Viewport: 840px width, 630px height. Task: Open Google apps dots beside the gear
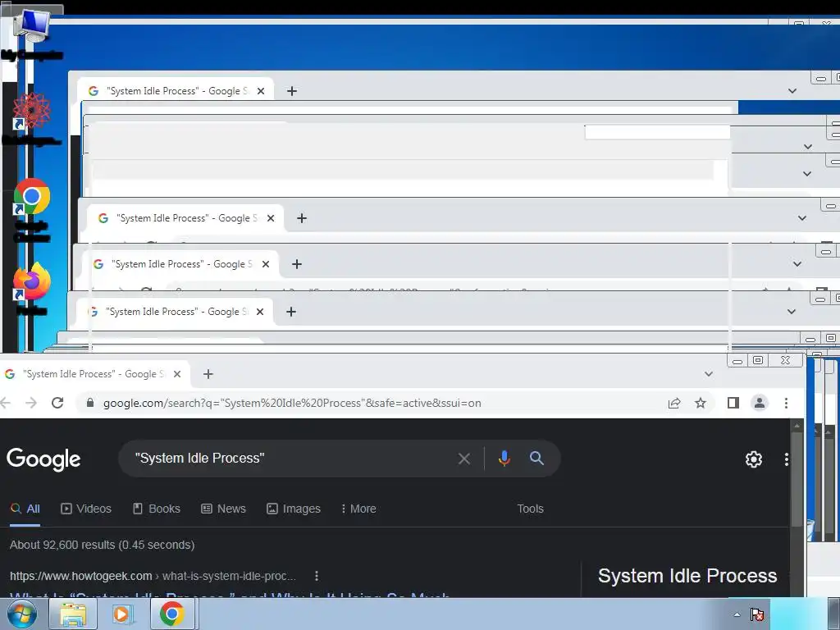[x=786, y=459]
